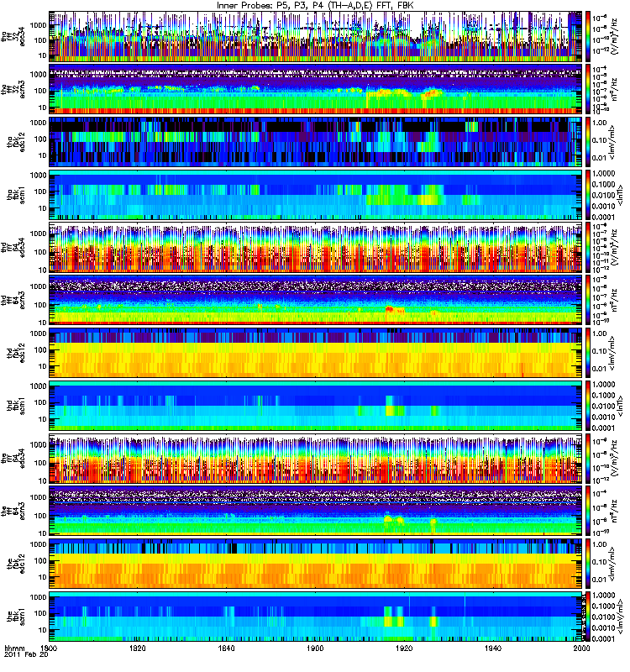The width and height of the screenshot is (630, 672).
Task: Click the color bar beside the fff scm3 panel
Action: 588,511
